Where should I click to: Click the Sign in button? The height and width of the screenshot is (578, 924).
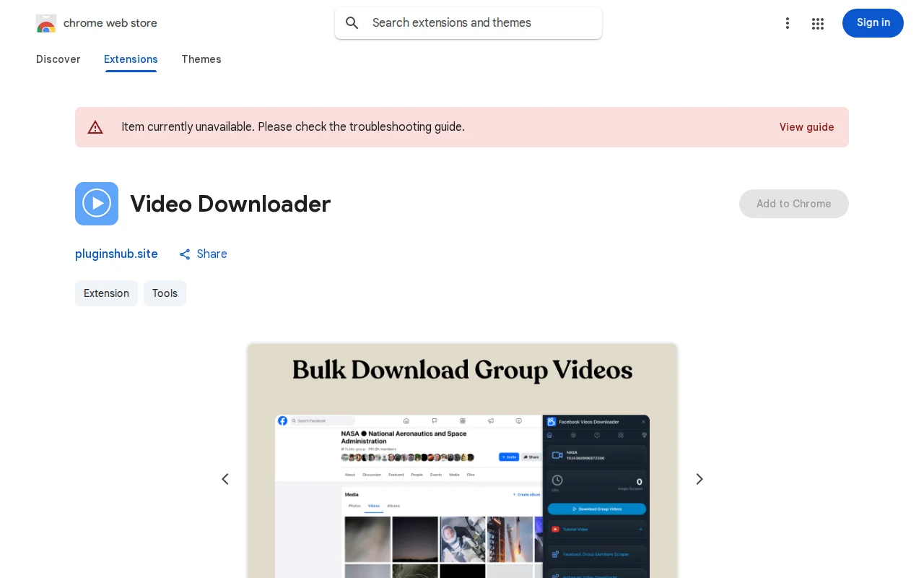point(873,23)
